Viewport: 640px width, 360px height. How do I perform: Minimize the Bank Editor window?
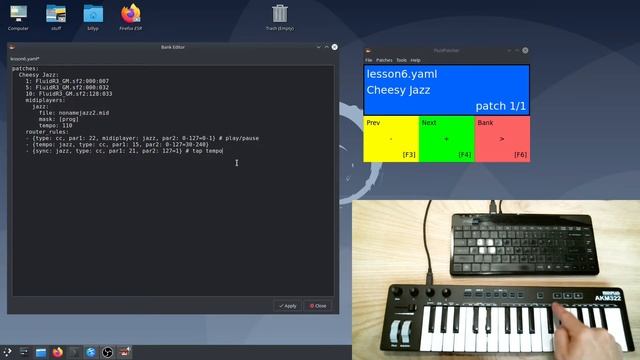(319, 47)
